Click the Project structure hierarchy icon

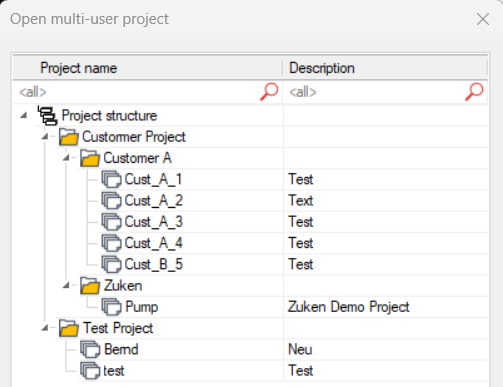click(x=47, y=116)
